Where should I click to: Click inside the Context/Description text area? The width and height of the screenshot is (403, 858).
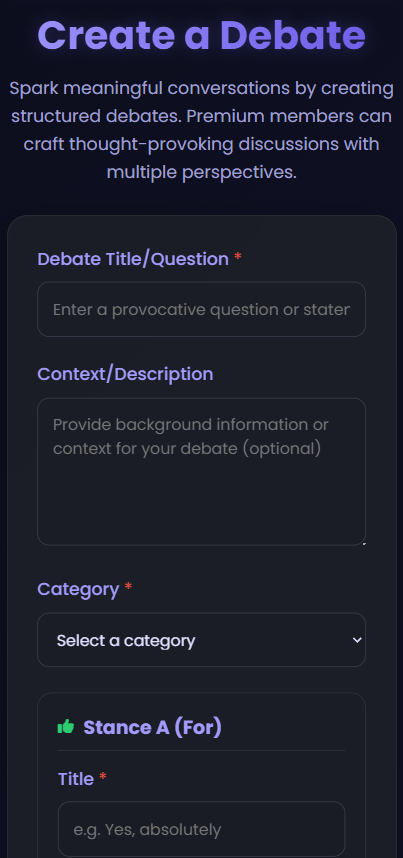click(202, 471)
